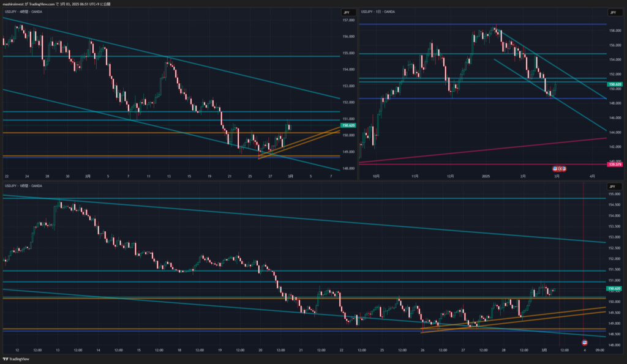Open US economic event flags on daily chart
The height and width of the screenshot is (364, 627).
[x=559, y=169]
